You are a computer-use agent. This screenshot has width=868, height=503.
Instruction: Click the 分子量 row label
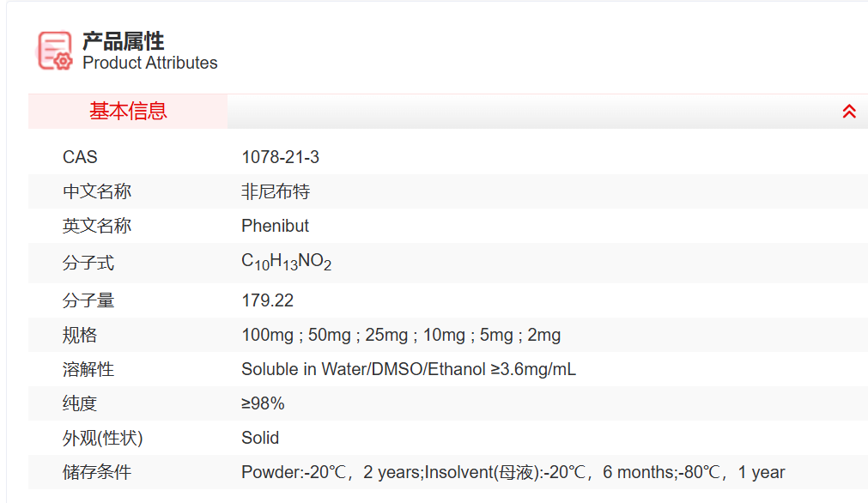[88, 300]
